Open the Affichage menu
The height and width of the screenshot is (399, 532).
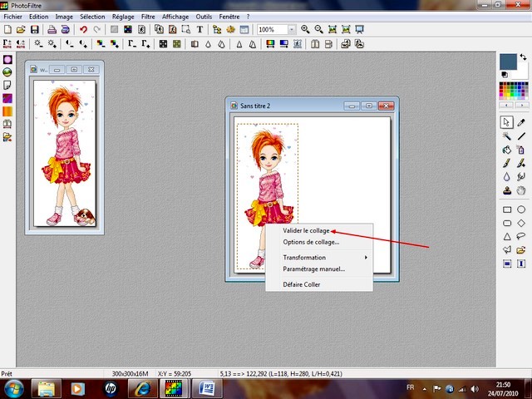pos(175,17)
